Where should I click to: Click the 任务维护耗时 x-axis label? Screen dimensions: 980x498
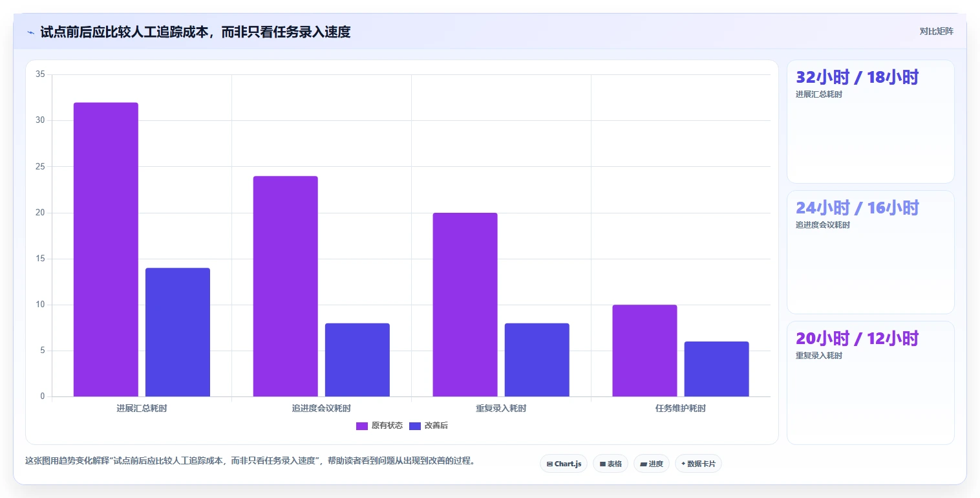pos(681,409)
